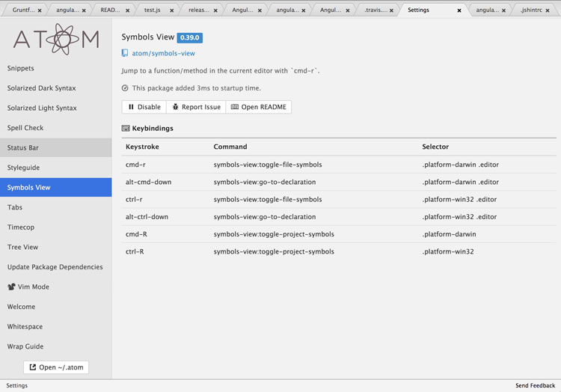Click Settings label in status bar
The image size is (561, 392).
16,385
